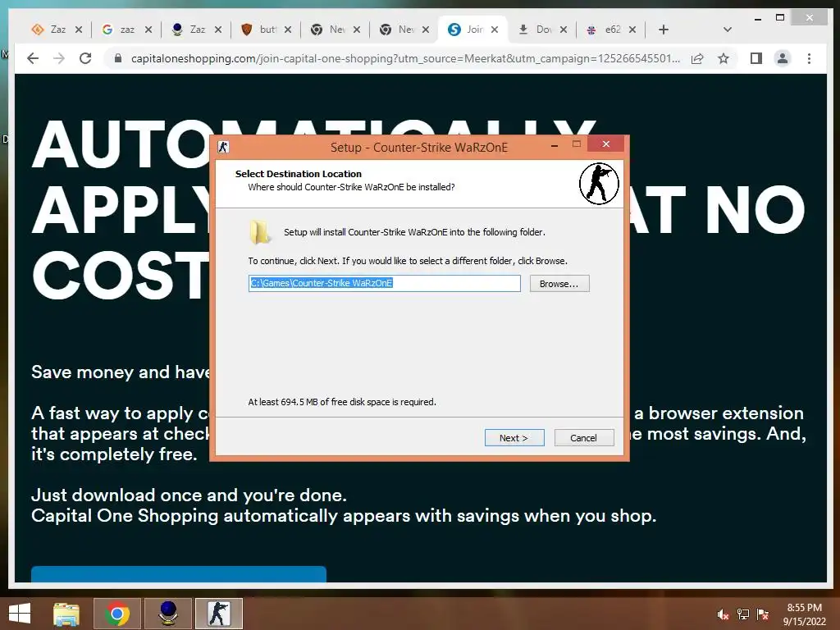Viewport: 840px width, 630px height.
Task: Click the Next button in Setup dialog
Action: click(514, 438)
